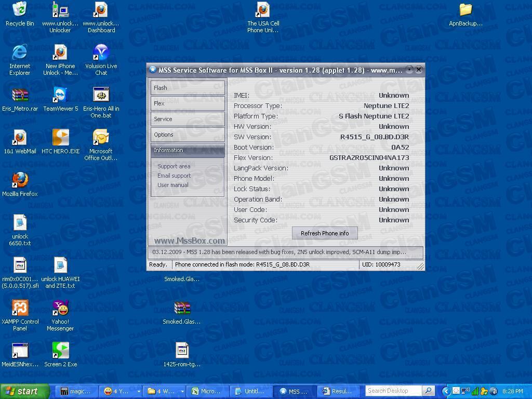The width and height of the screenshot is (532, 399).
Task: Click the MSS taskbar button
Action: pos(294,391)
